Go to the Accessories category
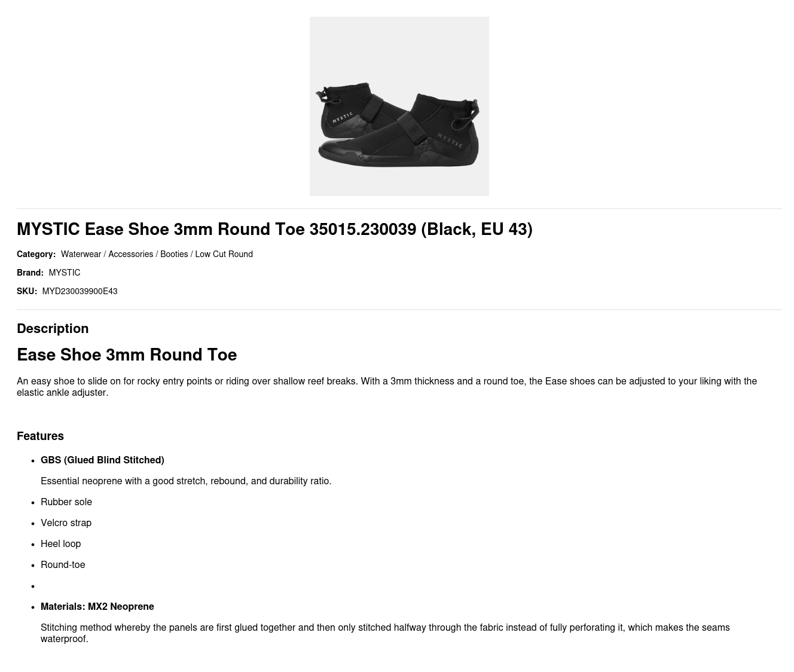 (x=130, y=254)
